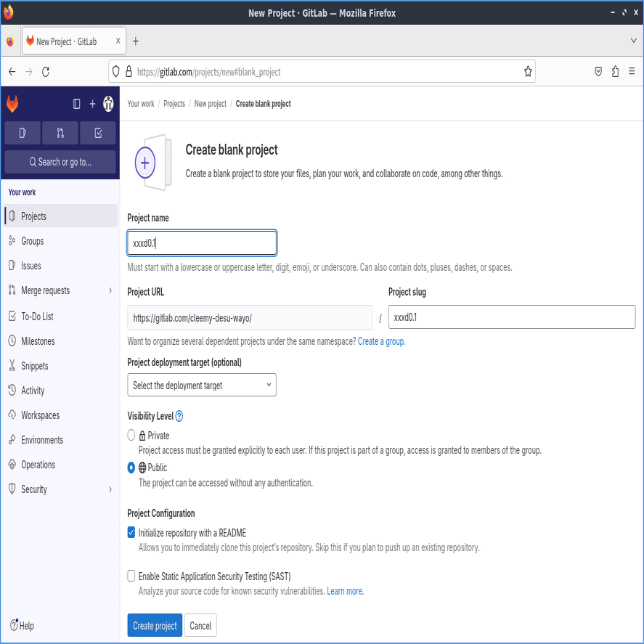Image resolution: width=644 pixels, height=644 pixels.
Task: Open Help at sidebar bottom
Action: (x=23, y=626)
